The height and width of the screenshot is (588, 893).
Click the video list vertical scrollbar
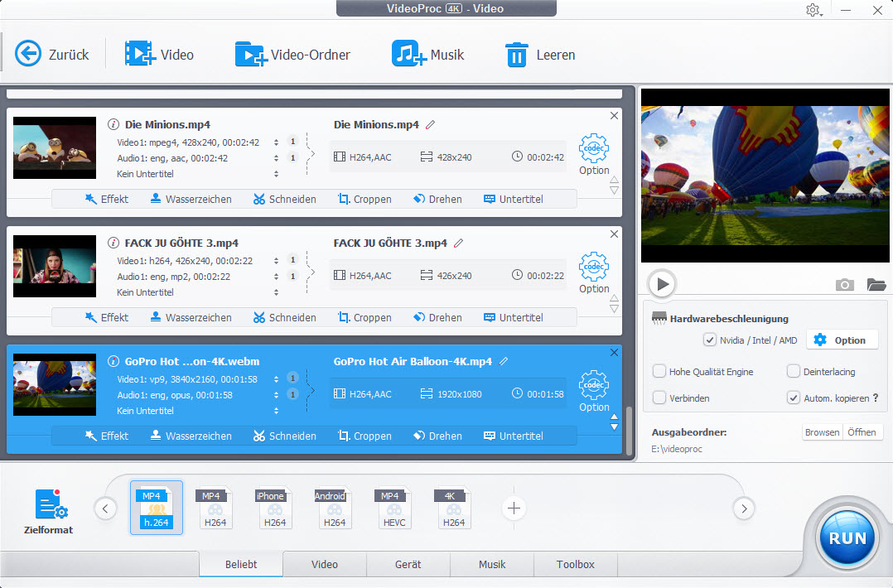coord(629,431)
